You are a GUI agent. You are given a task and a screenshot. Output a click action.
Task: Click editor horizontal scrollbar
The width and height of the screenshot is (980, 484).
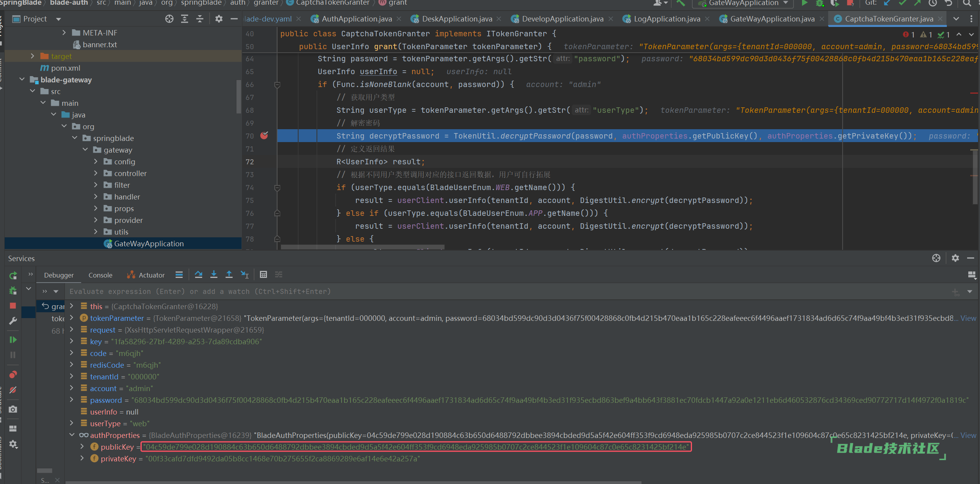pos(363,247)
